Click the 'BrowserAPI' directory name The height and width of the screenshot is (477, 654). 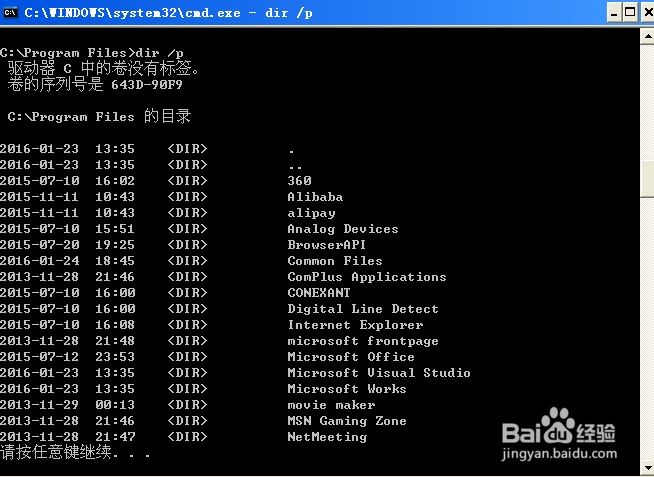tap(327, 245)
